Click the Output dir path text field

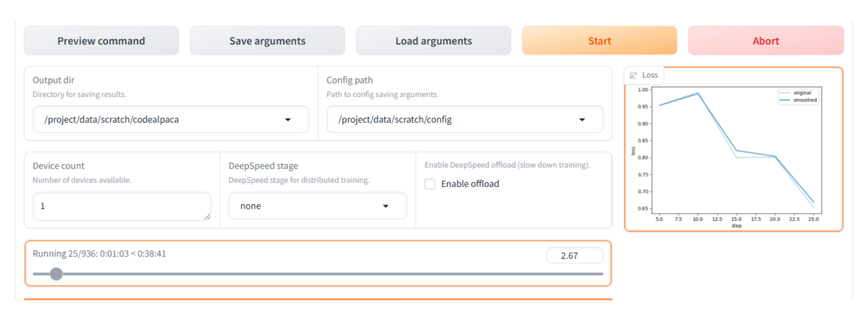coord(159,120)
